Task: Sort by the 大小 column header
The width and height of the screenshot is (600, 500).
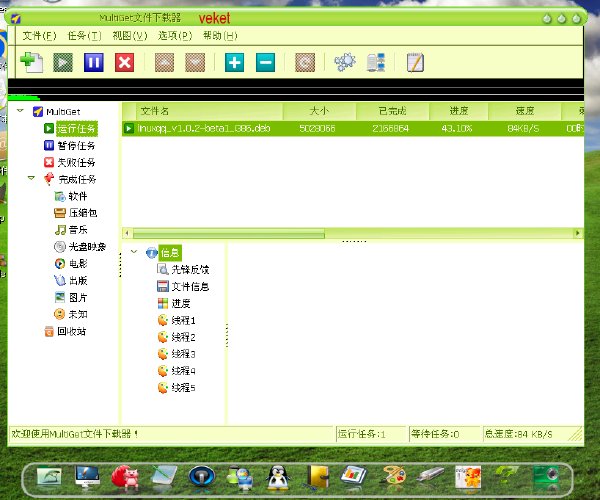Action: click(320, 111)
